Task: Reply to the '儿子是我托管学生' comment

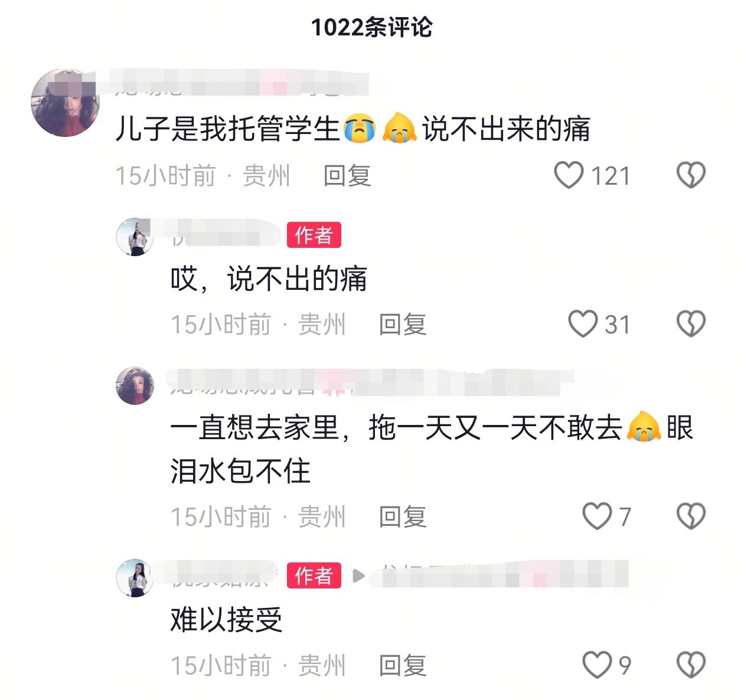Action: tap(347, 176)
